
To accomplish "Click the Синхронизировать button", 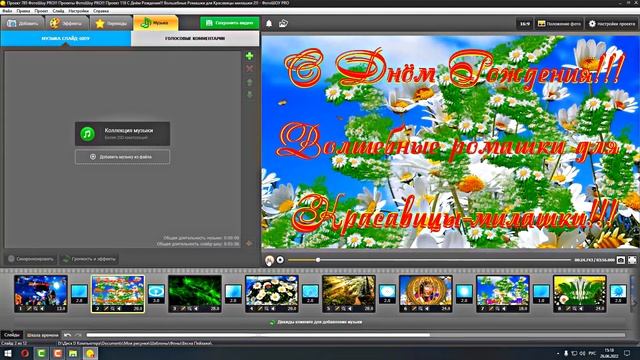I will [x=31, y=259].
